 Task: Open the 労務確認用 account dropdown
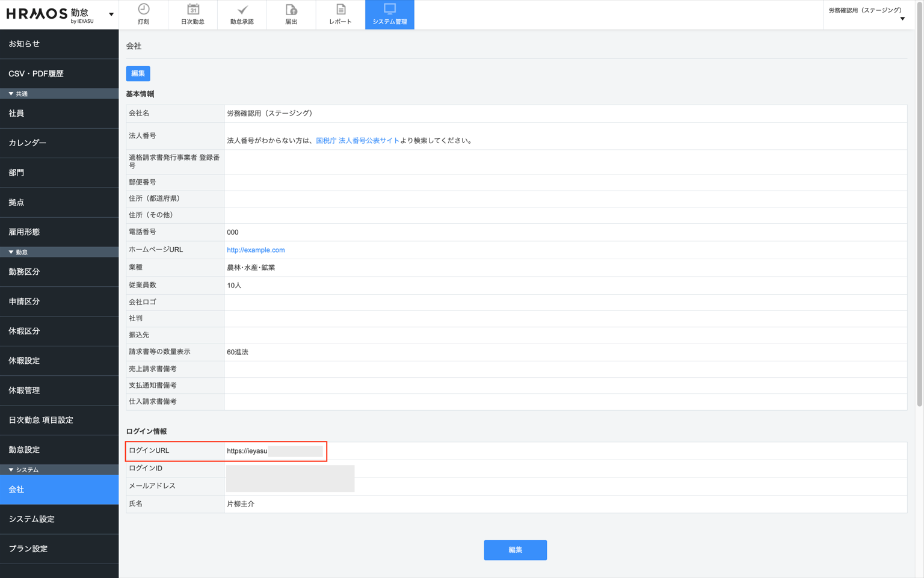click(x=867, y=14)
